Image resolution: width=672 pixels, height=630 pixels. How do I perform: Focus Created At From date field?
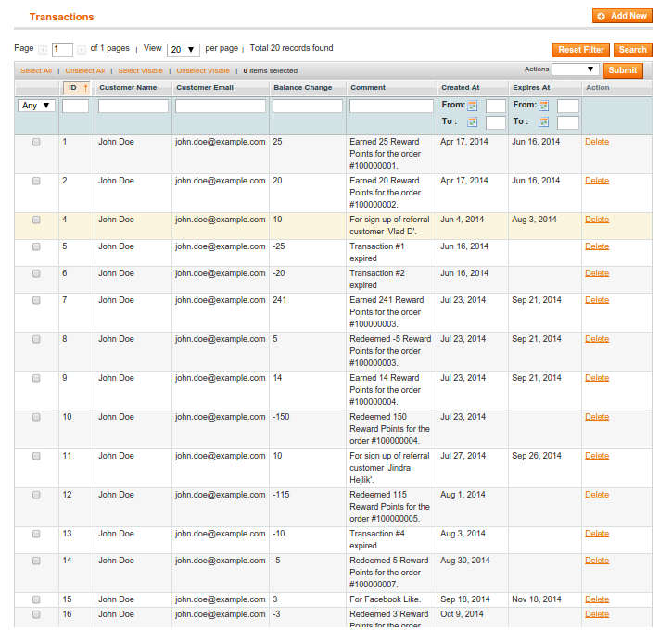496,106
